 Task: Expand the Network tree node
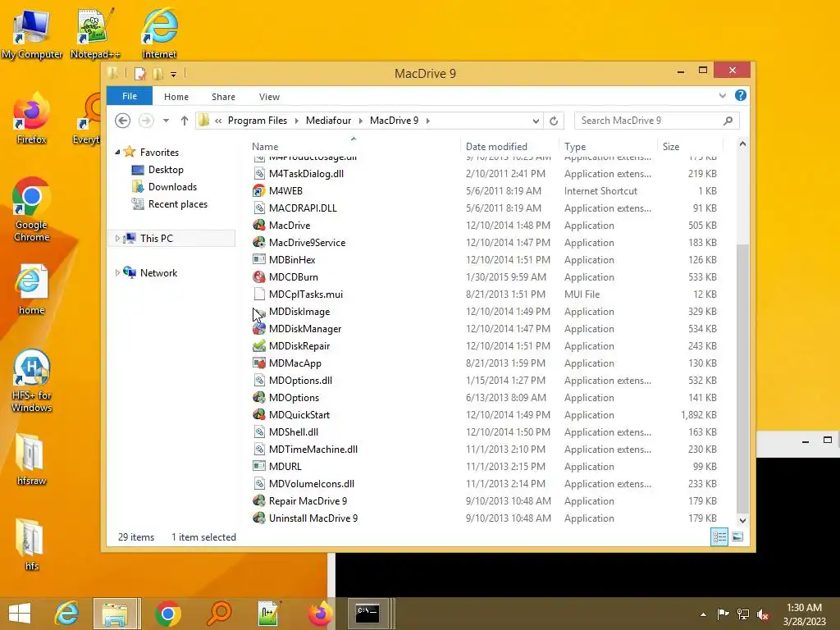(117, 272)
